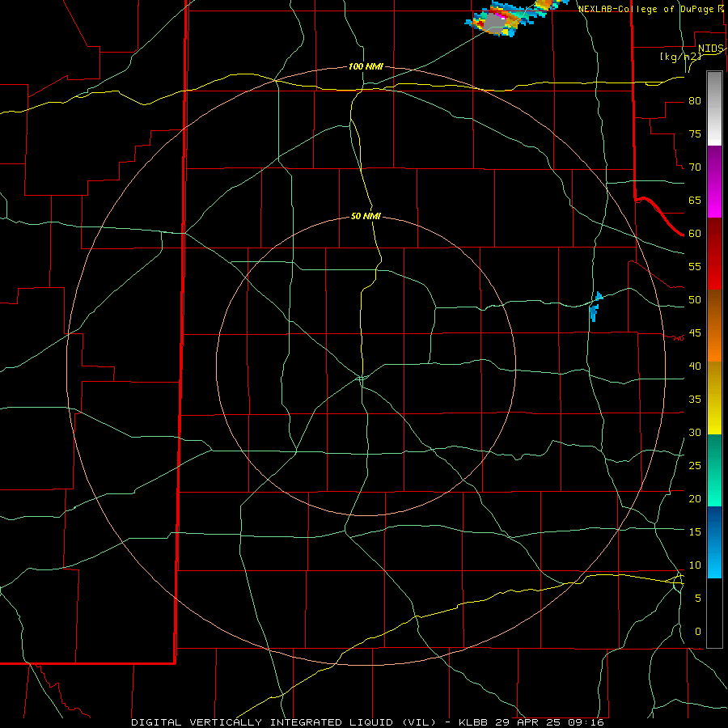Pick the yellow segment of the color bar
Image resolution: width=728 pixels, height=728 pixels.
point(714,398)
